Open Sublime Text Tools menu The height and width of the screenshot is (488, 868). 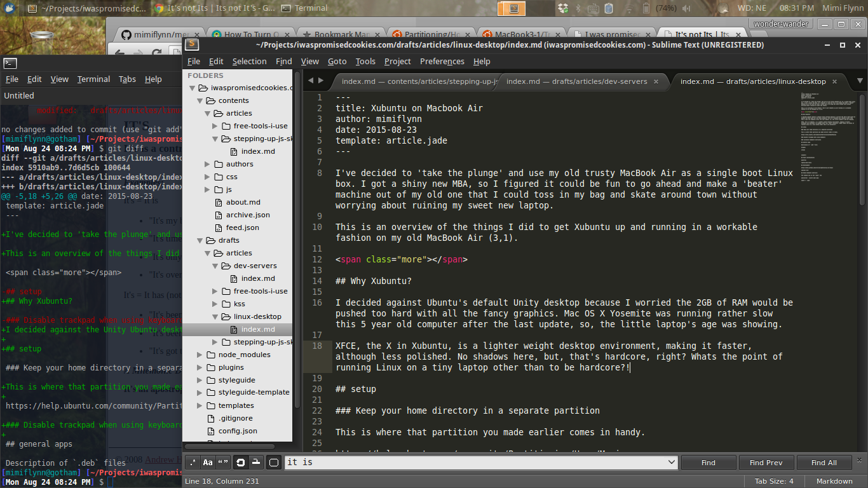tap(365, 62)
